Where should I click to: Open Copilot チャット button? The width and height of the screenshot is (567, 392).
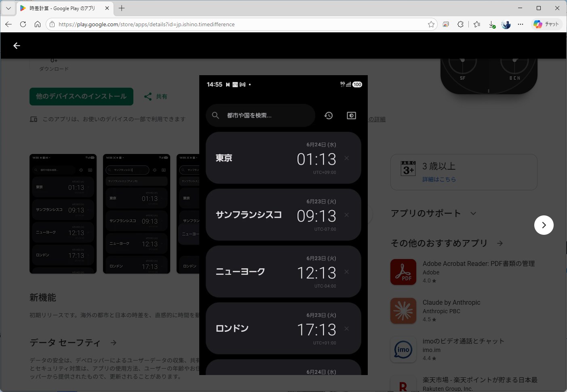click(546, 24)
